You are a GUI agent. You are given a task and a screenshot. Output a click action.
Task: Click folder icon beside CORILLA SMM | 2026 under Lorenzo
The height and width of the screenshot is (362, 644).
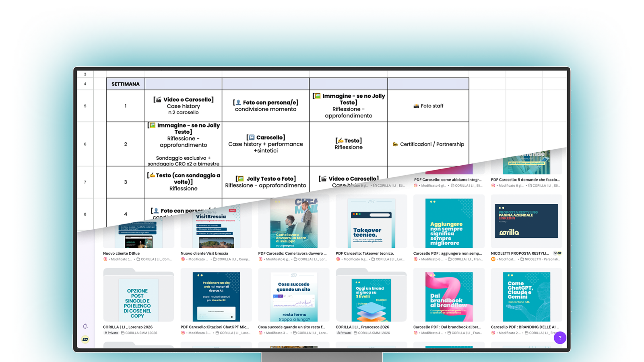pyautogui.click(x=123, y=333)
